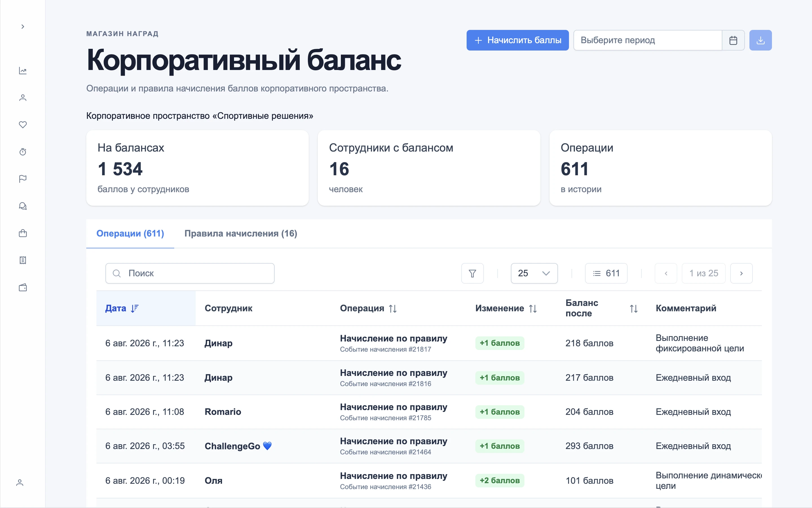Viewport: 812px width, 508px height.
Task: Go to the previous page arrow
Action: click(666, 273)
